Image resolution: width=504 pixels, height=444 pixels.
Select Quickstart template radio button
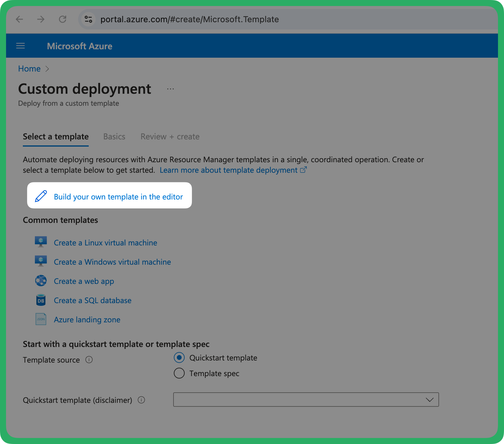179,357
